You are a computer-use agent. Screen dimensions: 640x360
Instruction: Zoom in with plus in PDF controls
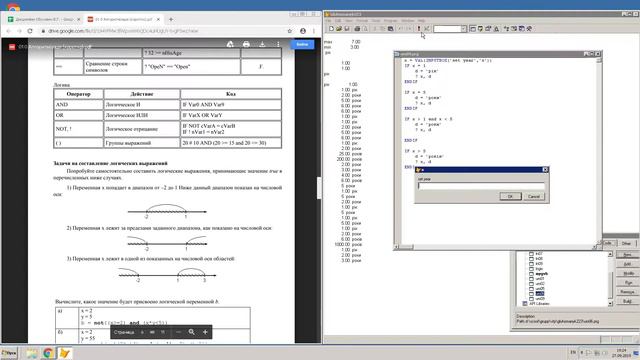(205, 332)
